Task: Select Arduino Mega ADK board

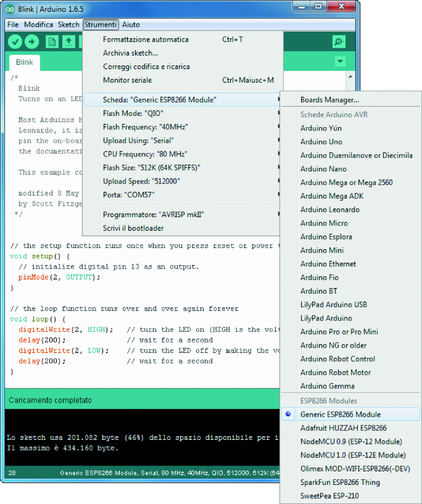Action: 351,196
